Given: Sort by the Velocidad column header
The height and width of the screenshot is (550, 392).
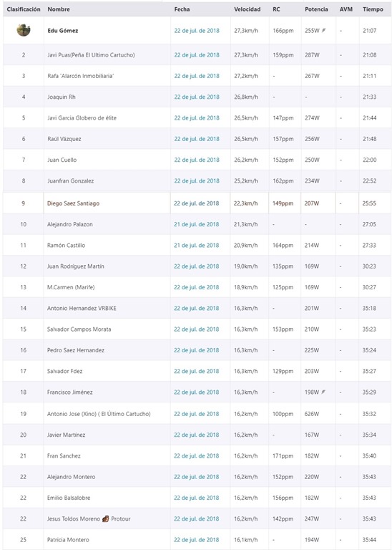Looking at the screenshot, I should (248, 9).
